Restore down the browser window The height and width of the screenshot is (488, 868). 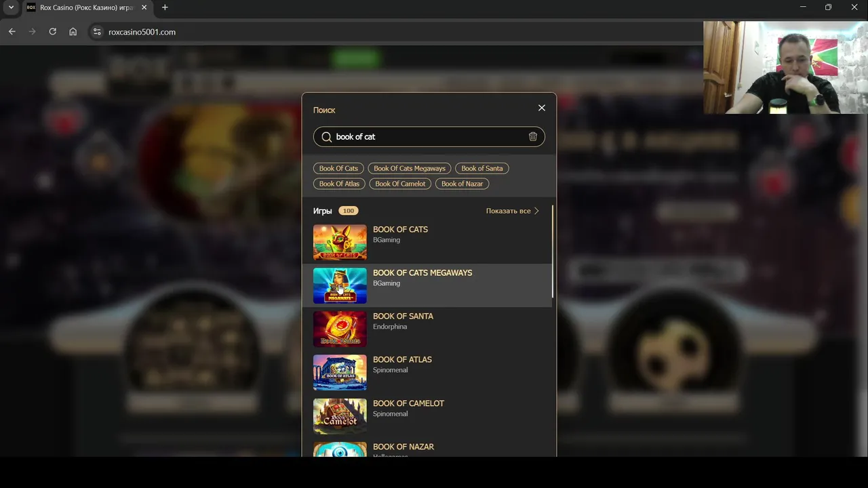pyautogui.click(x=828, y=7)
